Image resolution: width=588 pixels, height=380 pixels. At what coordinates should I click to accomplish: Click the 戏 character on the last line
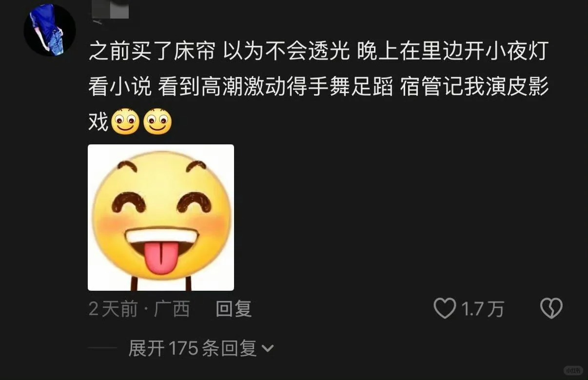click(98, 122)
